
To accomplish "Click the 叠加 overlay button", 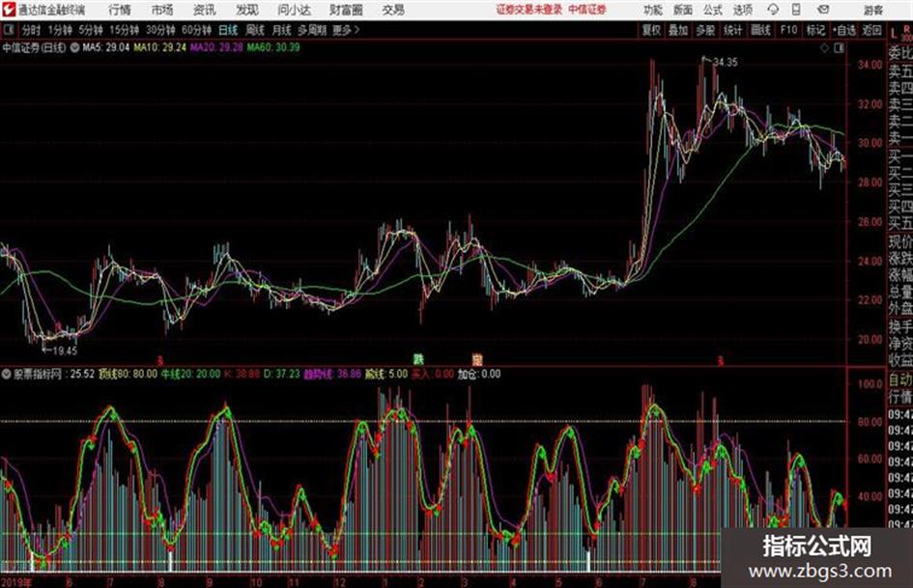I will point(678,30).
